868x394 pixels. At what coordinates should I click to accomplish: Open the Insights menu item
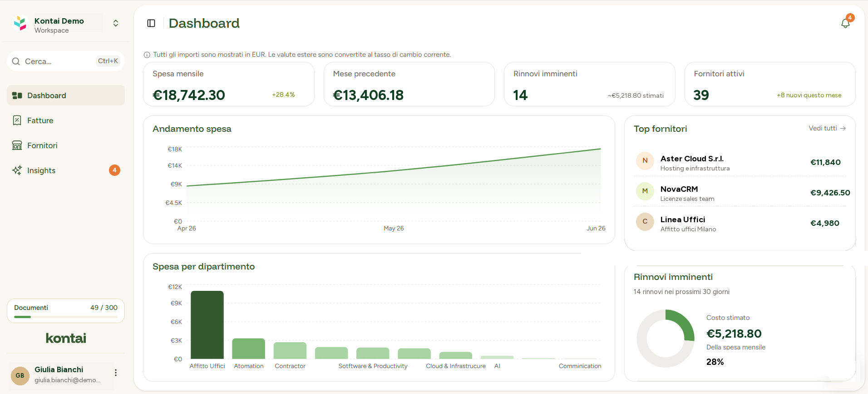tap(66, 170)
